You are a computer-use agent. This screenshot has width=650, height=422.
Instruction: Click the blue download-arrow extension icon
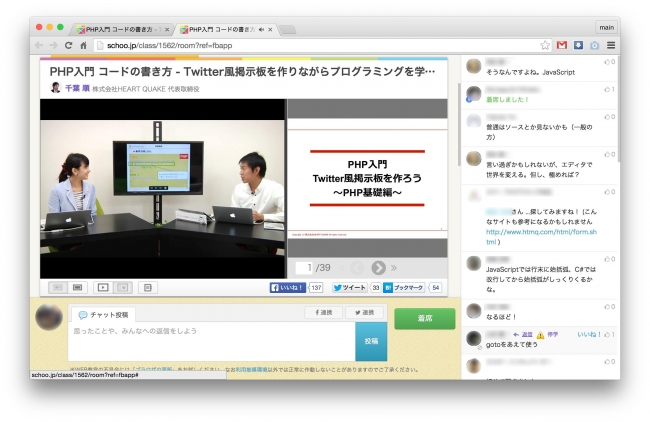pos(578,45)
